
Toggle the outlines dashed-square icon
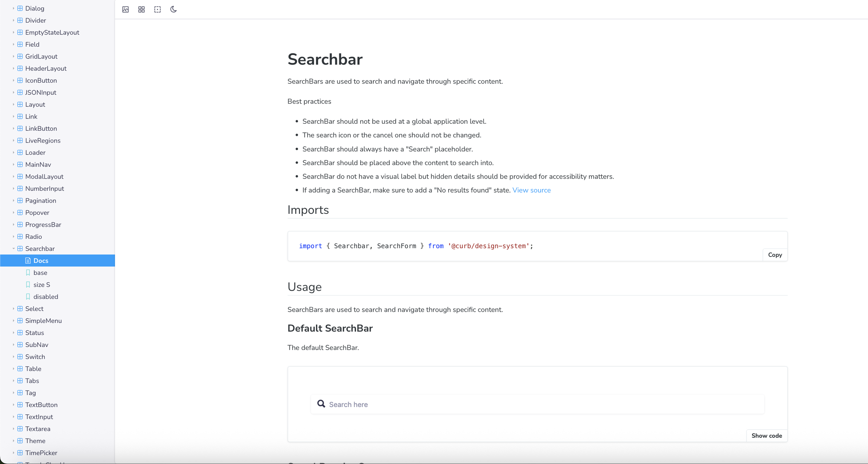point(158,9)
